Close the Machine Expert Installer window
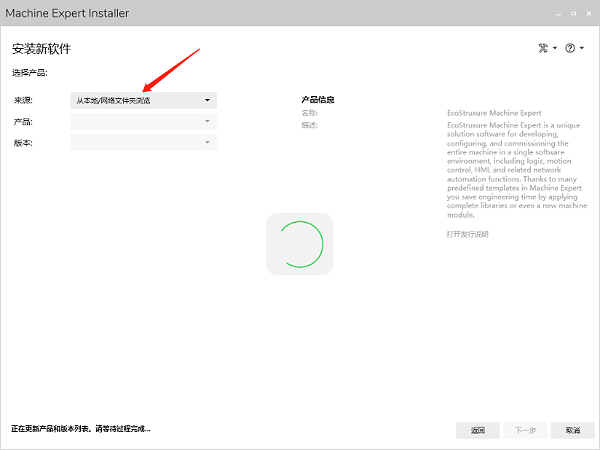The height and width of the screenshot is (450, 600). point(589,13)
